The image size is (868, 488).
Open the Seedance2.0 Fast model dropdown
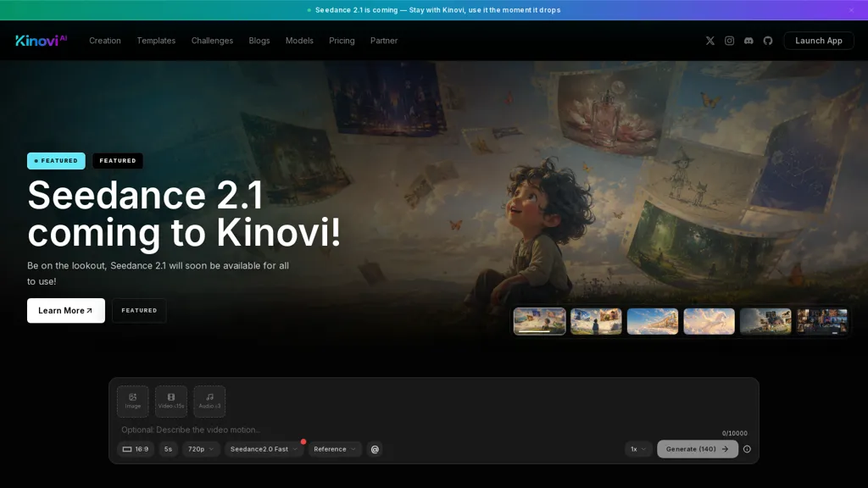click(264, 449)
